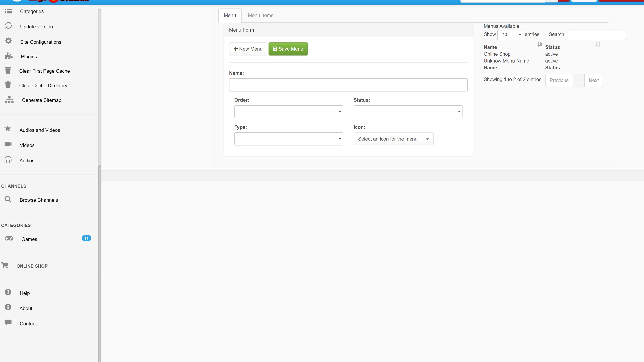The height and width of the screenshot is (362, 644).
Task: Open the Show entries count dropdown
Action: click(510, 35)
